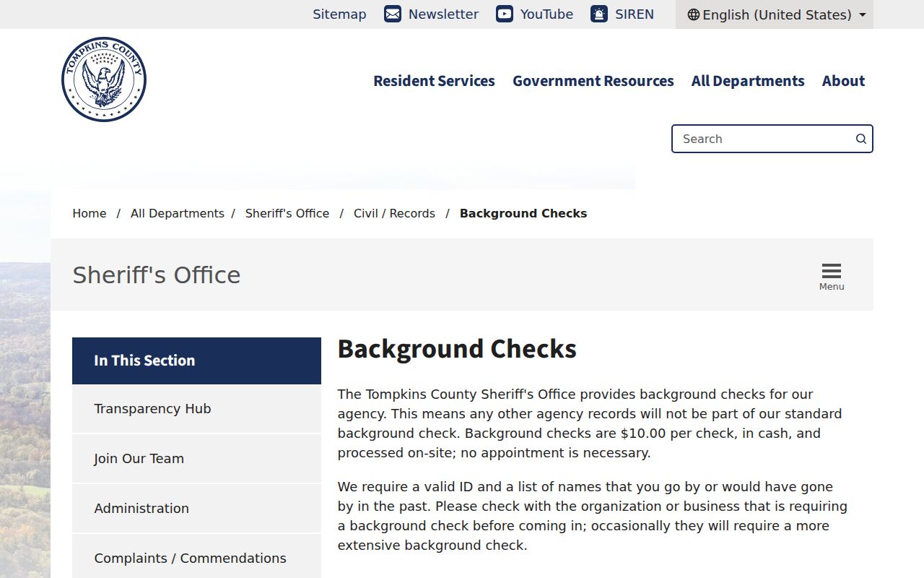The image size is (924, 578).
Task: Click the Newsletter envelope icon
Action: pyautogui.click(x=393, y=14)
